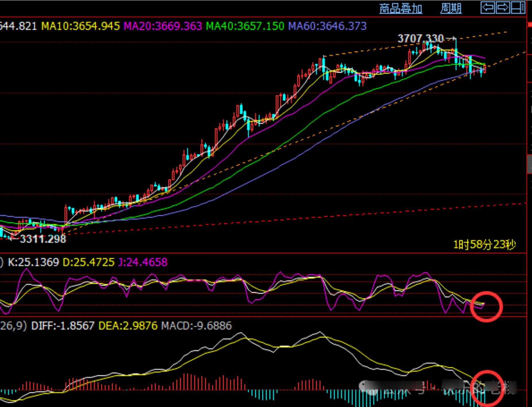
Task: Click the 3707.330 high price marker
Action: [x=420, y=38]
